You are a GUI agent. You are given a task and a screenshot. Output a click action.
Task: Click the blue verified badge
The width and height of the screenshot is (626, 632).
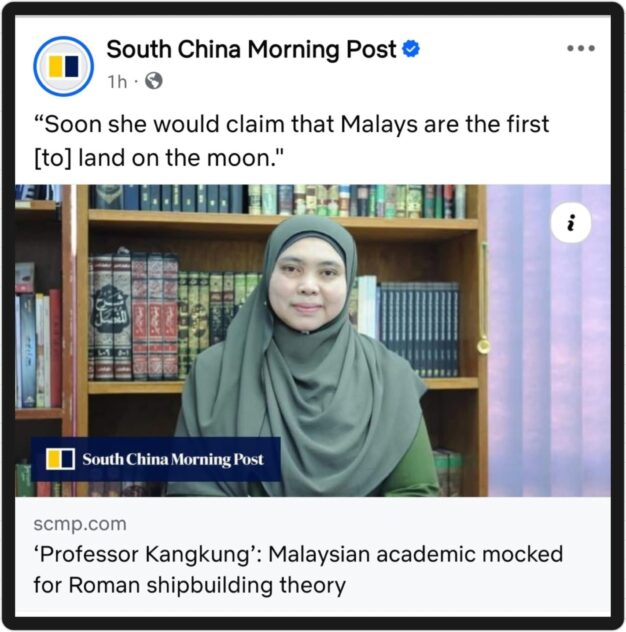[x=411, y=49]
